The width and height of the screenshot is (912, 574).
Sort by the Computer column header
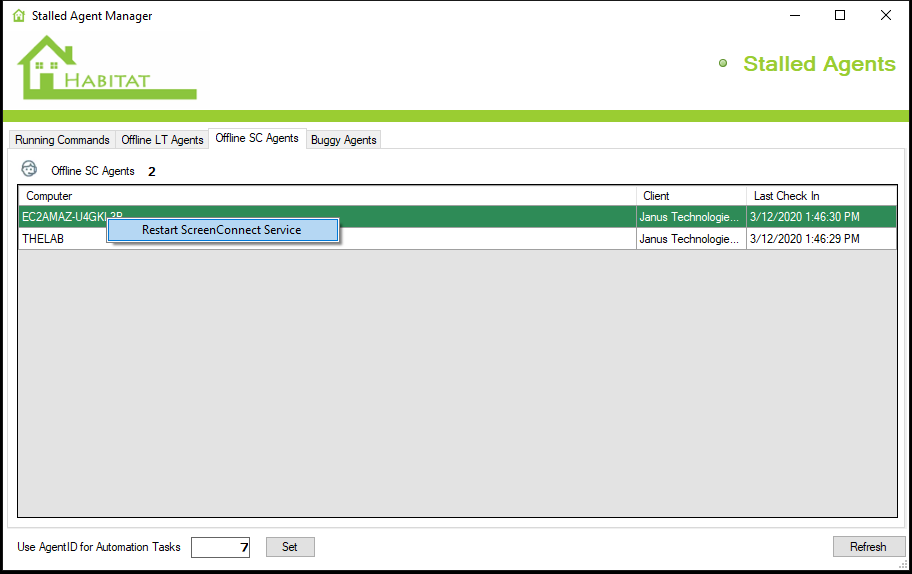(x=326, y=196)
